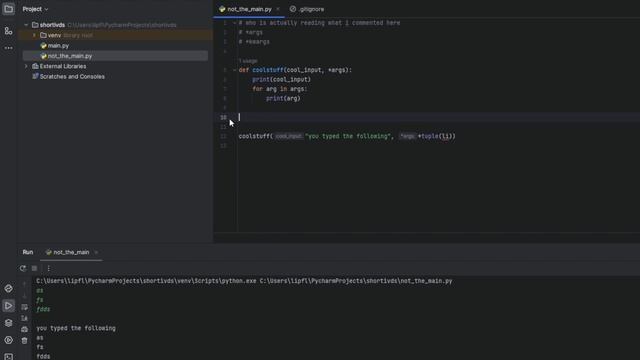Close the not_the_main.py editor tab
The image size is (640, 360).
pyautogui.click(x=278, y=9)
